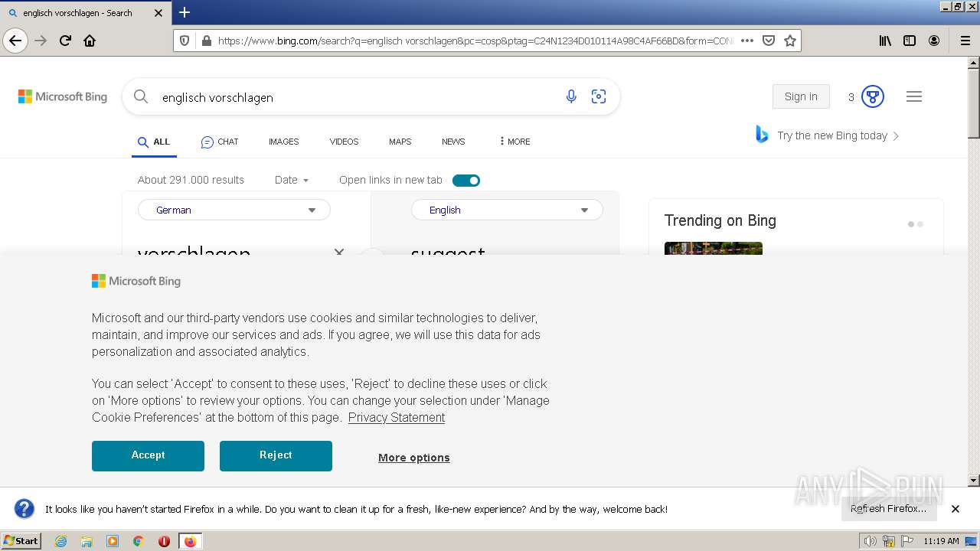The height and width of the screenshot is (551, 980).
Task: Open the Firefox Library icon
Action: pos(885,41)
